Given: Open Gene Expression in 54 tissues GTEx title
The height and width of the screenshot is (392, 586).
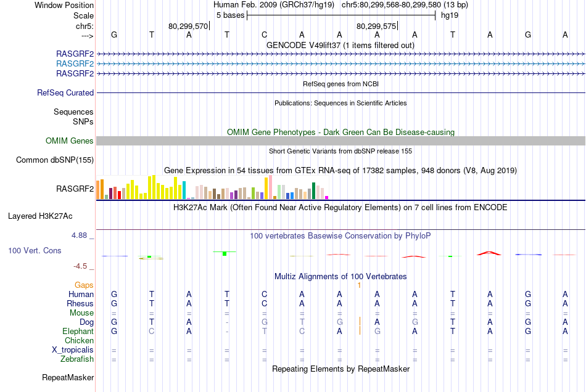Looking at the screenshot, I should pos(340,171).
